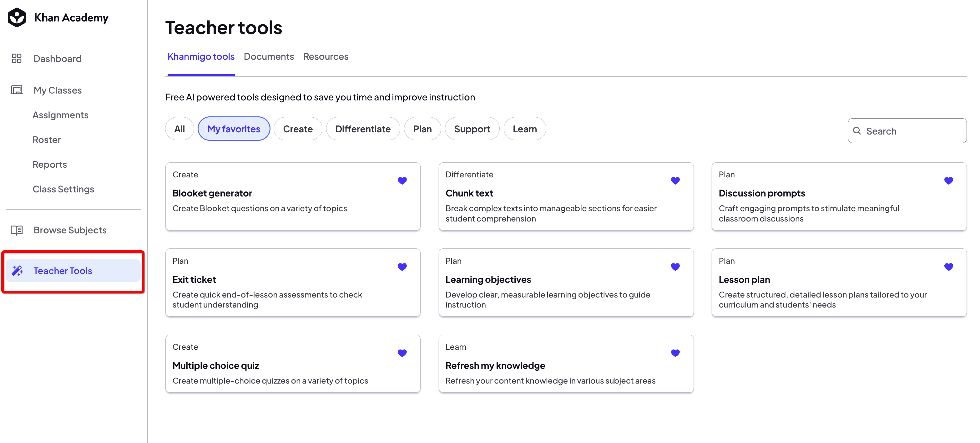980x443 pixels.
Task: Open the Blooket generator tool title
Action: coord(212,193)
